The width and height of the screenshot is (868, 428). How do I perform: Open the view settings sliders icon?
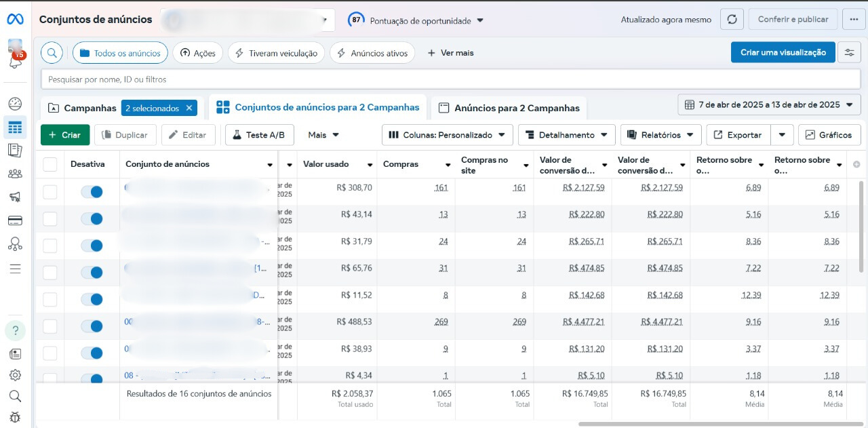coord(849,52)
